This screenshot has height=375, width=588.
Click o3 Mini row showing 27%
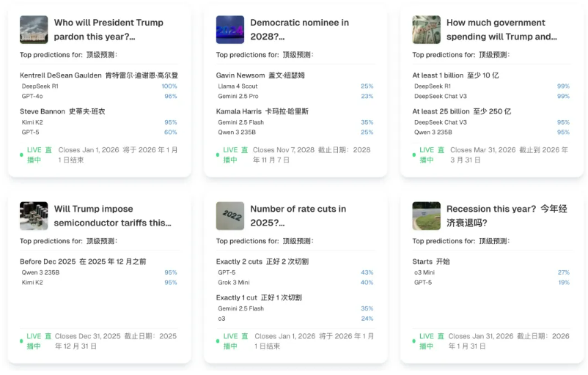pos(492,272)
